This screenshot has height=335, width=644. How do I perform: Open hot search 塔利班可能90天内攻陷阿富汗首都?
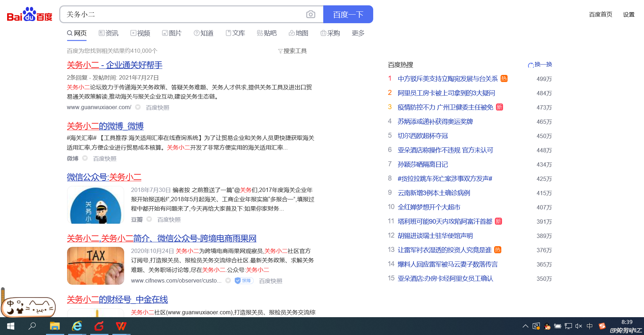coord(445,221)
